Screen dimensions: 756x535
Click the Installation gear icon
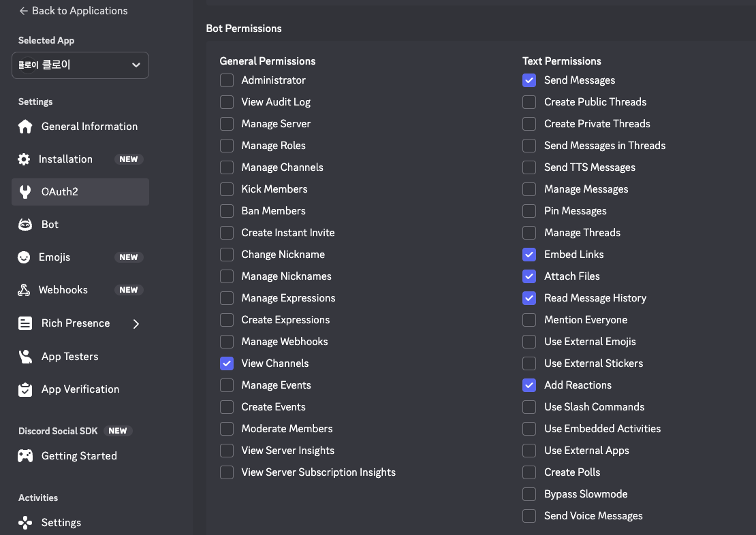pos(24,159)
